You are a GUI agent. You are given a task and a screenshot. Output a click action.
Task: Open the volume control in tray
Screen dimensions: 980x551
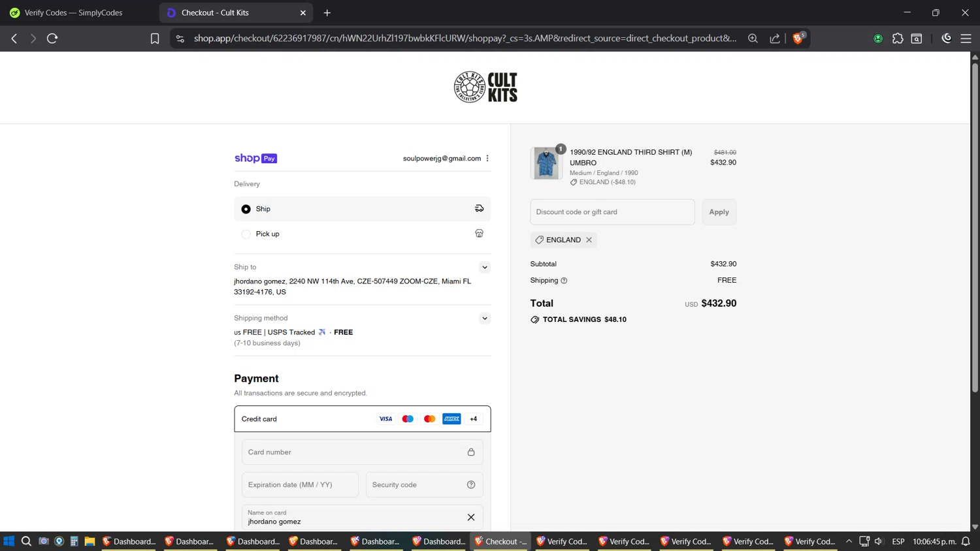879,541
